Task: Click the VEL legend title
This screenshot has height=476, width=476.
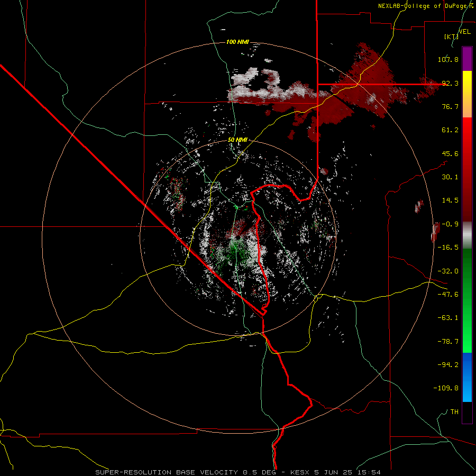Action: [464, 32]
